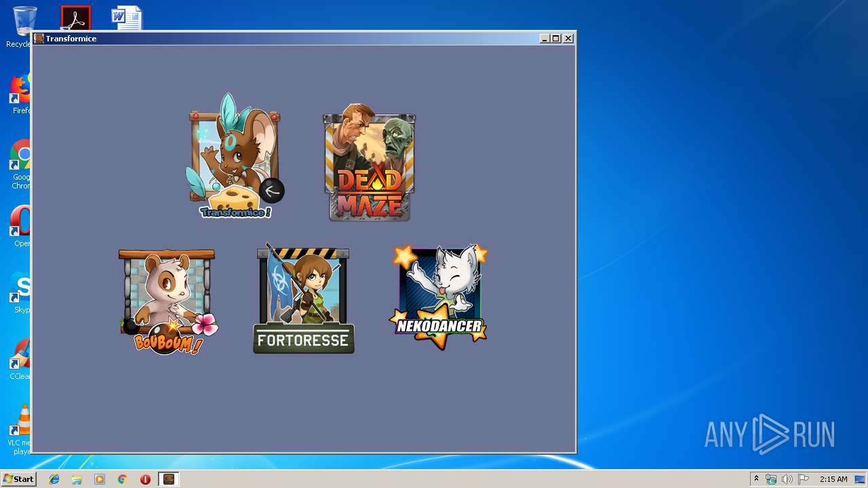The width and height of the screenshot is (868, 488).
Task: Open the Word document on desktop
Action: [x=127, y=18]
